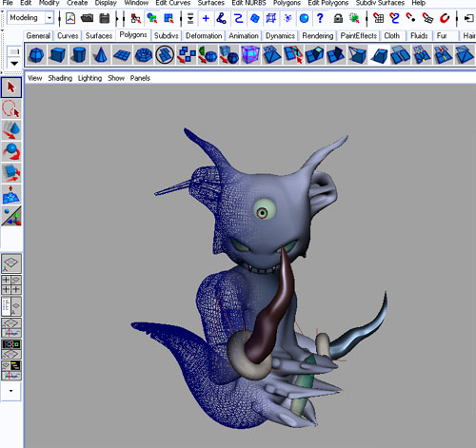Expand the shelf options down arrow
This screenshot has width=476, height=448.
[14, 64]
